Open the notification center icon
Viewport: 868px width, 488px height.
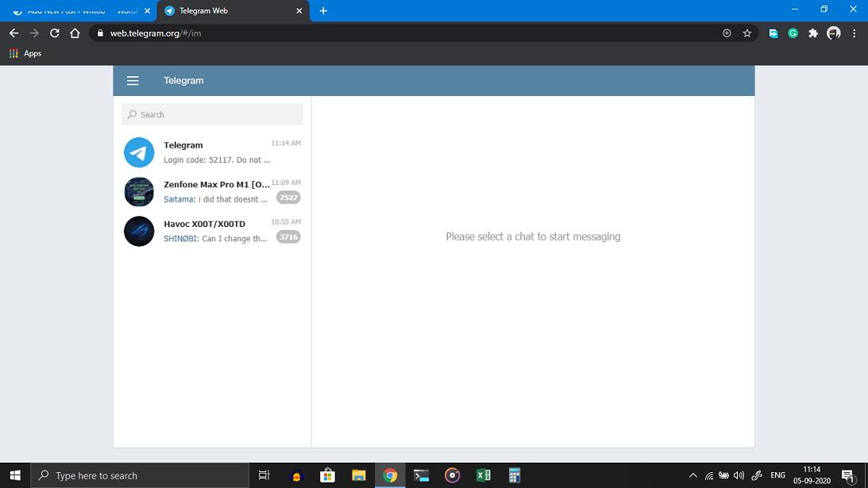coord(848,475)
